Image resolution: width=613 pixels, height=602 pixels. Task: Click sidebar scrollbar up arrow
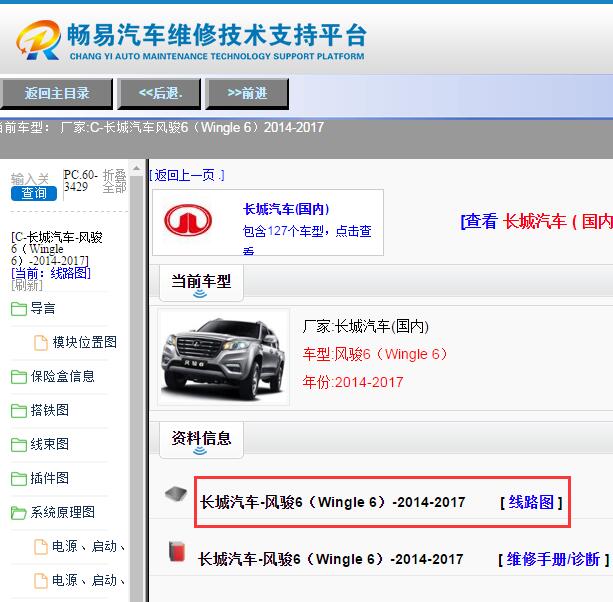coord(136,168)
